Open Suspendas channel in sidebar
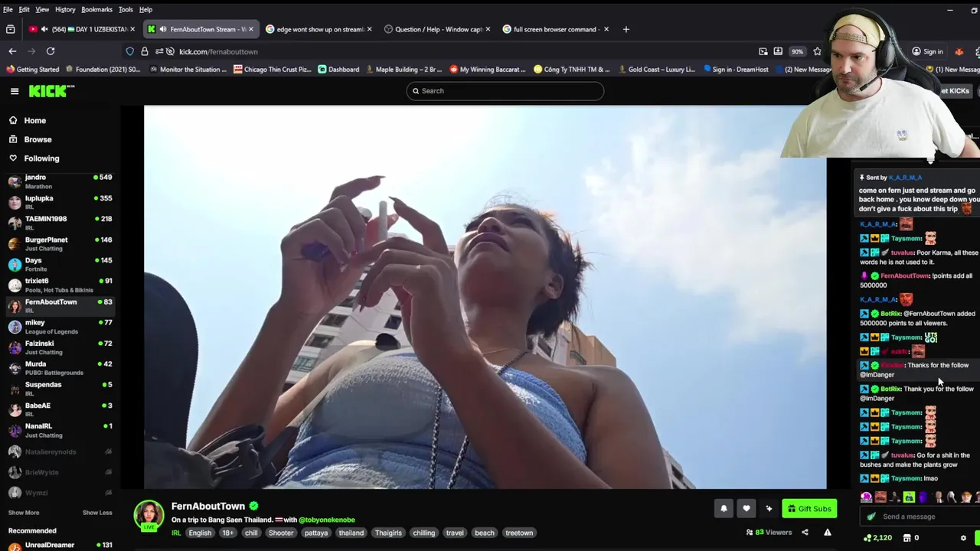Image resolution: width=980 pixels, height=551 pixels. [x=60, y=389]
